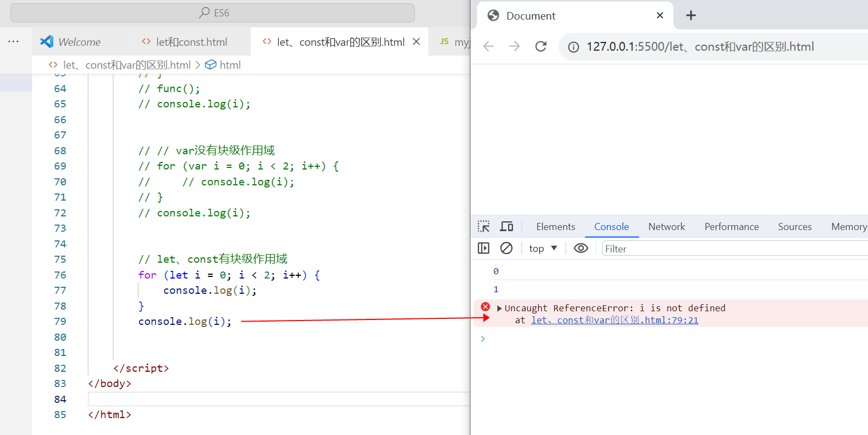
Task: Toggle the DevTools device toolbar
Action: pos(507,226)
